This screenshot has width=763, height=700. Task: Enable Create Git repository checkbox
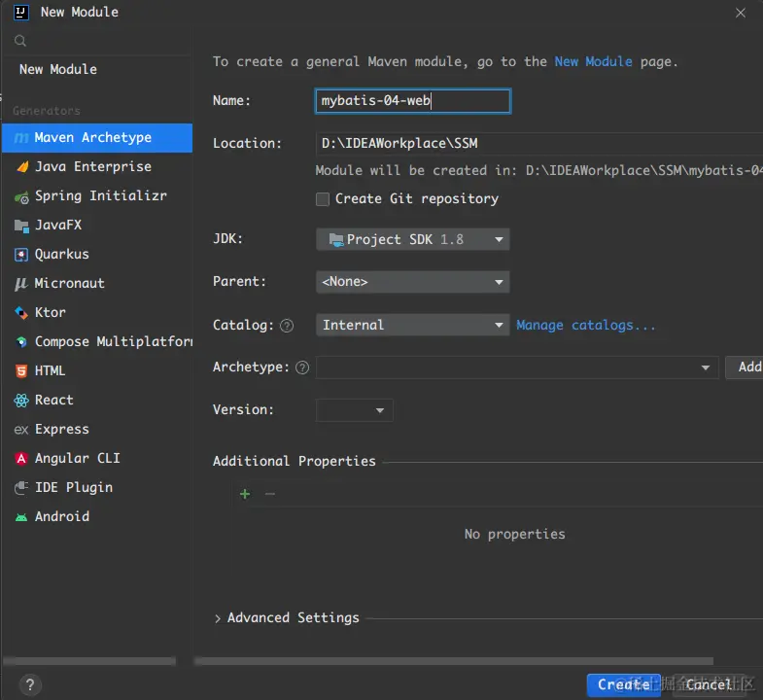point(322,199)
